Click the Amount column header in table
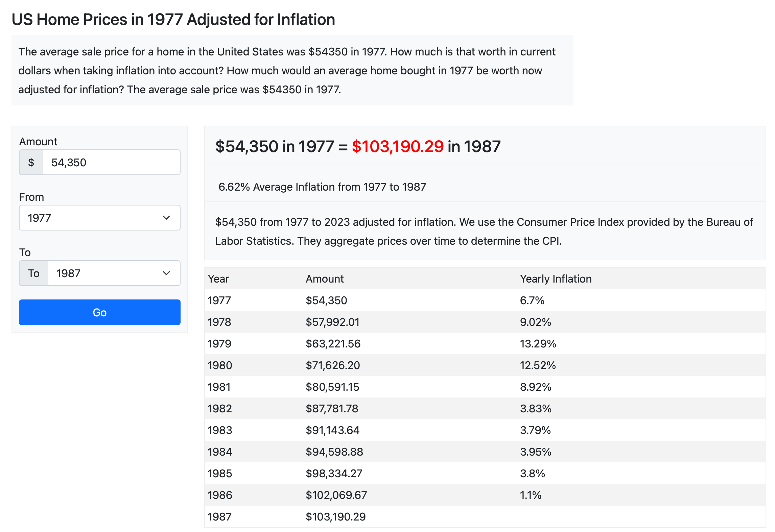The height and width of the screenshot is (532, 775). pyautogui.click(x=325, y=279)
